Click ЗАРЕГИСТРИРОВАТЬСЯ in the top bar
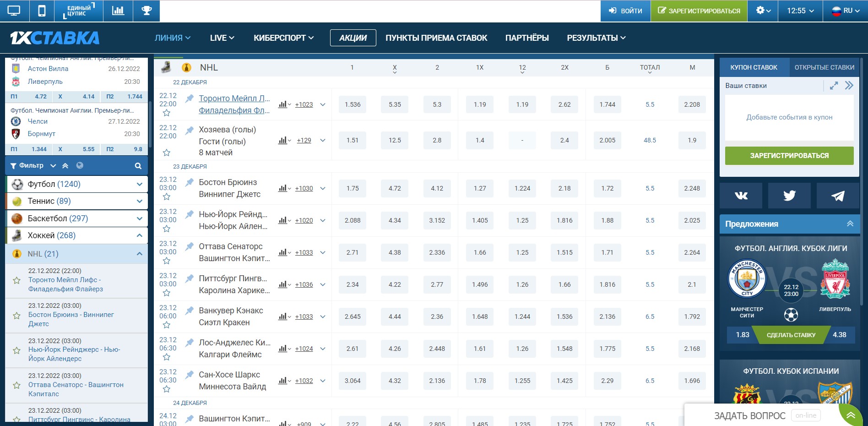This screenshot has height=426, width=868. 699,11
